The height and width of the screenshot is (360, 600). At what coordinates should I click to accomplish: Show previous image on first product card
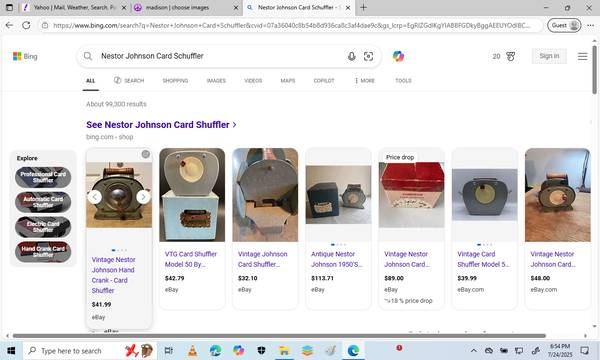coord(95,197)
